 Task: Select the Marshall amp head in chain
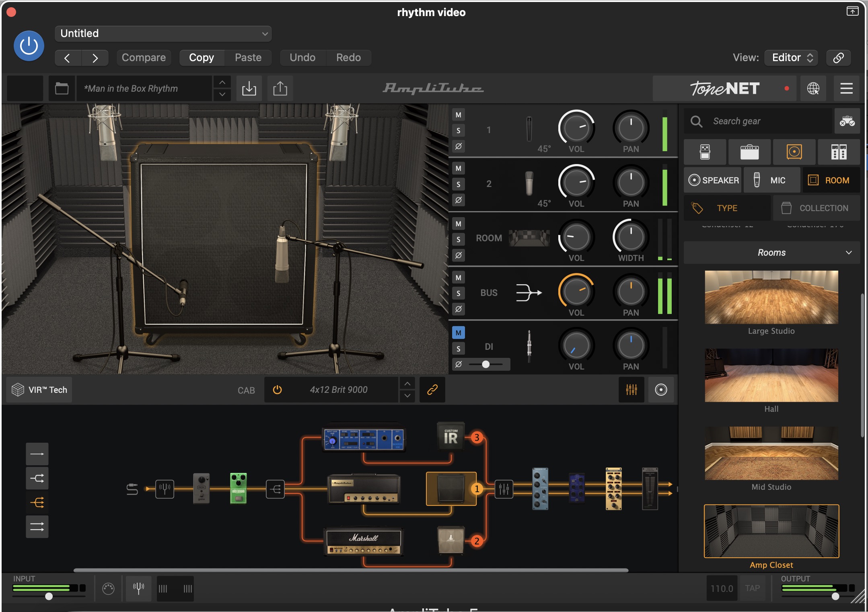click(x=364, y=542)
